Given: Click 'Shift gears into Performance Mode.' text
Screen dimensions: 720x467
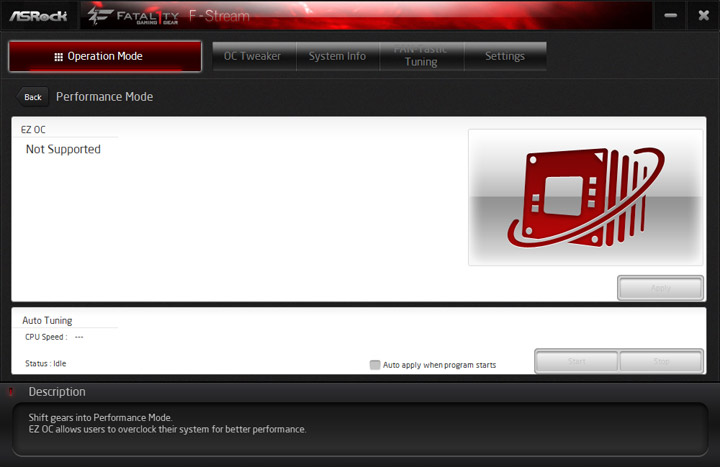Looking at the screenshot, I should [100, 417].
